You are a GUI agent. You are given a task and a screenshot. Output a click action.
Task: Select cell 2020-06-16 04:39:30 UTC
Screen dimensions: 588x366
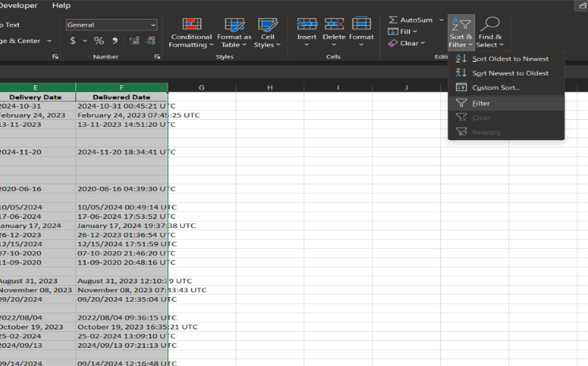pos(122,189)
